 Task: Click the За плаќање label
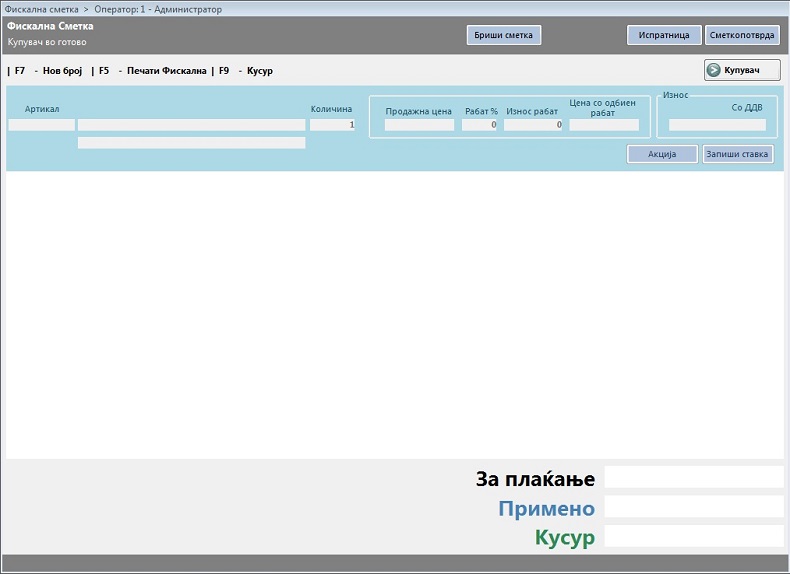tap(535, 479)
